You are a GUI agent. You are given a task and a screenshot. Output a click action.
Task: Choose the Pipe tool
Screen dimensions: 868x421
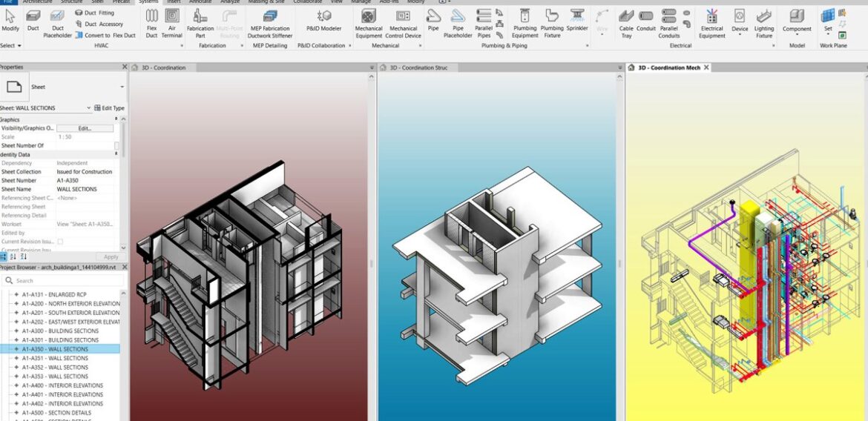point(433,20)
